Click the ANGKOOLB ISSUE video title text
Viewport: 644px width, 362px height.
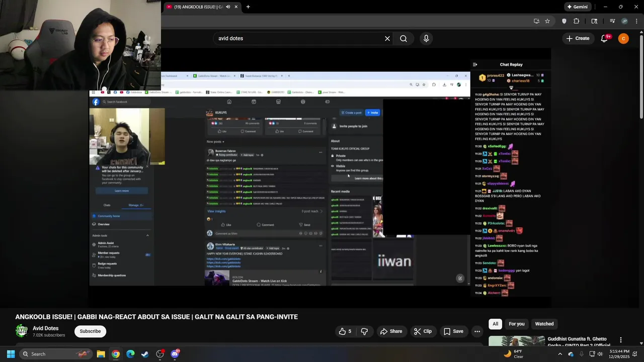pyautogui.click(x=156, y=317)
